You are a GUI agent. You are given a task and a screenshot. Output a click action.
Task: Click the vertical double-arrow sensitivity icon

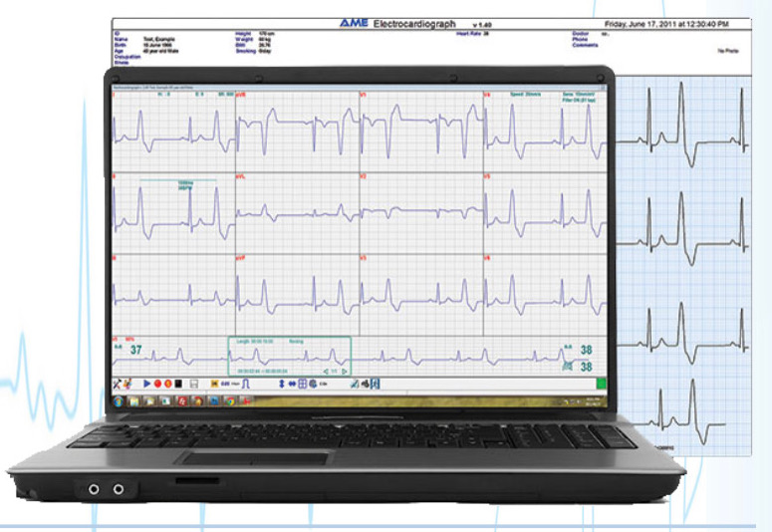pos(282,384)
